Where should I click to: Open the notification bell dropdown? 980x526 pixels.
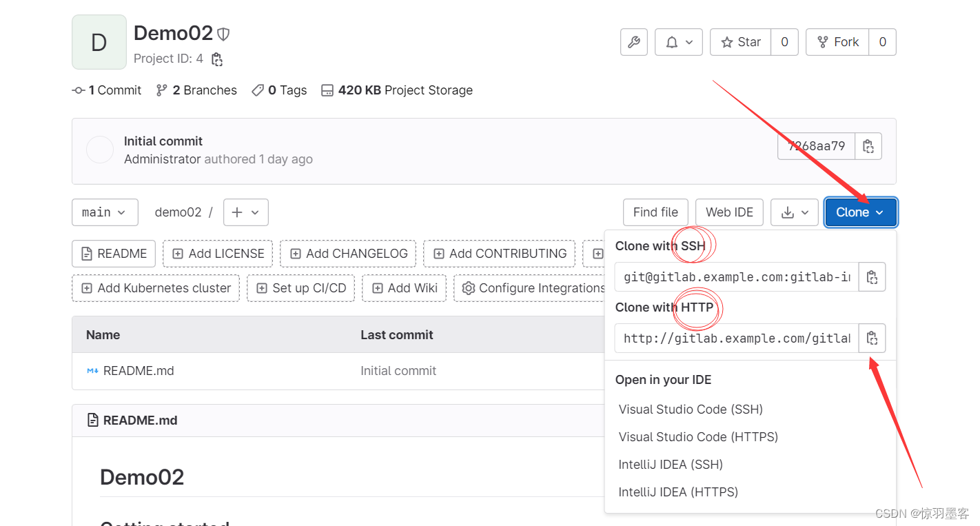[678, 42]
